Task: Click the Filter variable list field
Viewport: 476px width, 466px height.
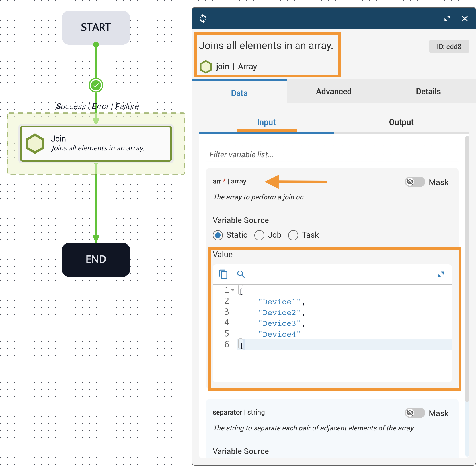Action: tap(332, 155)
